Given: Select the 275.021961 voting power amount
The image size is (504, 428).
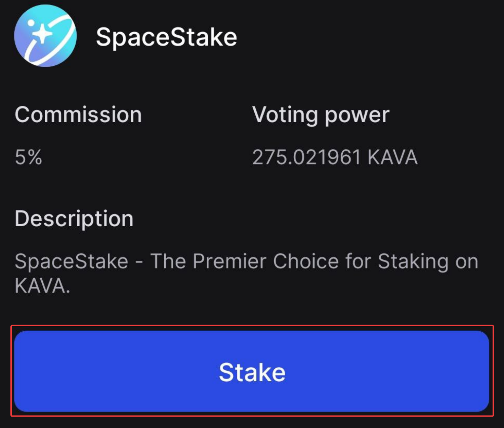Looking at the screenshot, I should tap(306, 157).
